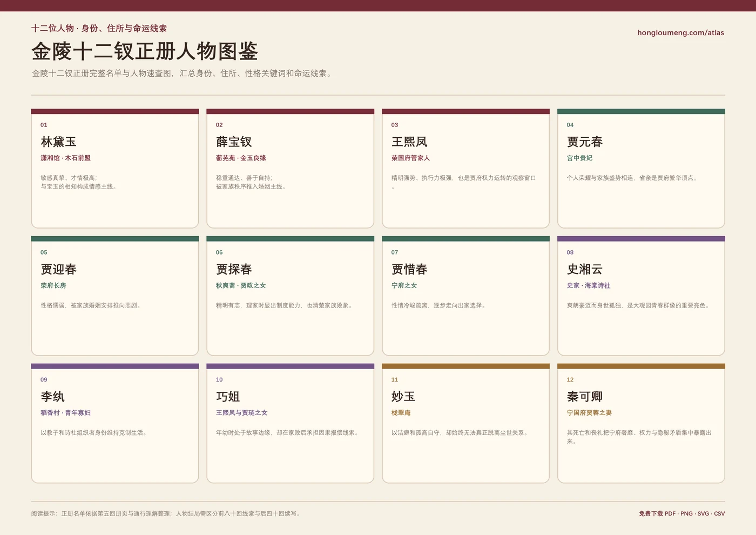Viewport: 756px width, 535px height.
Task: Click the description 稳重通达、善于自持
Action: click(x=244, y=178)
